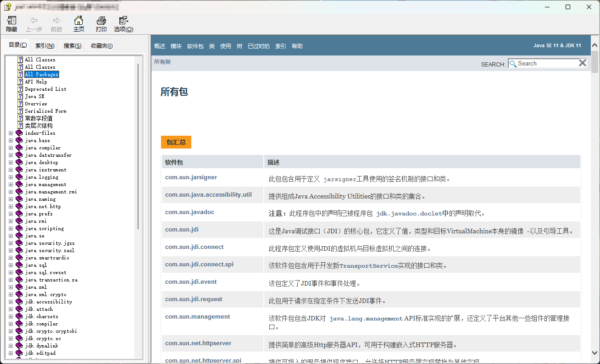Open the com.sun.management package link

pyautogui.click(x=197, y=316)
